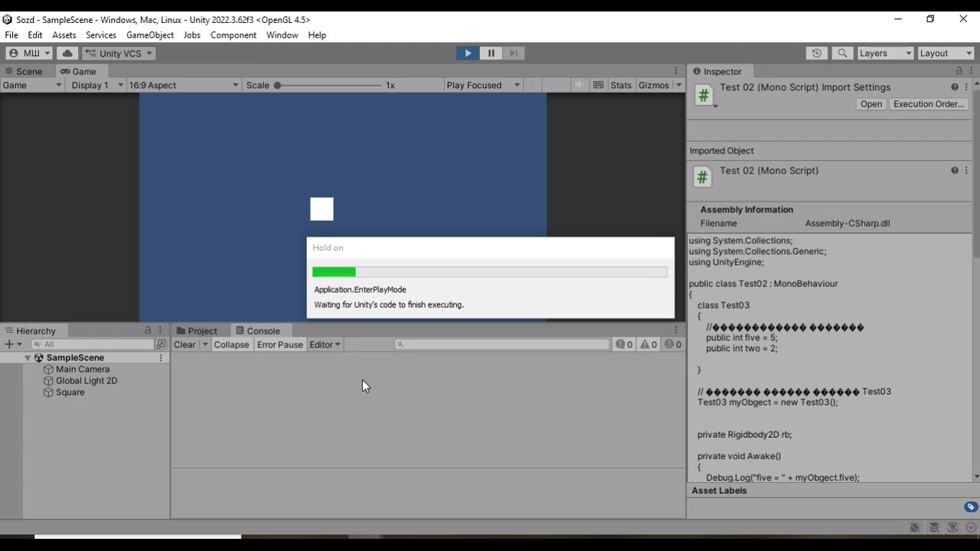Open the account dropdown МШ
This screenshot has width=980, height=551.
pos(29,53)
